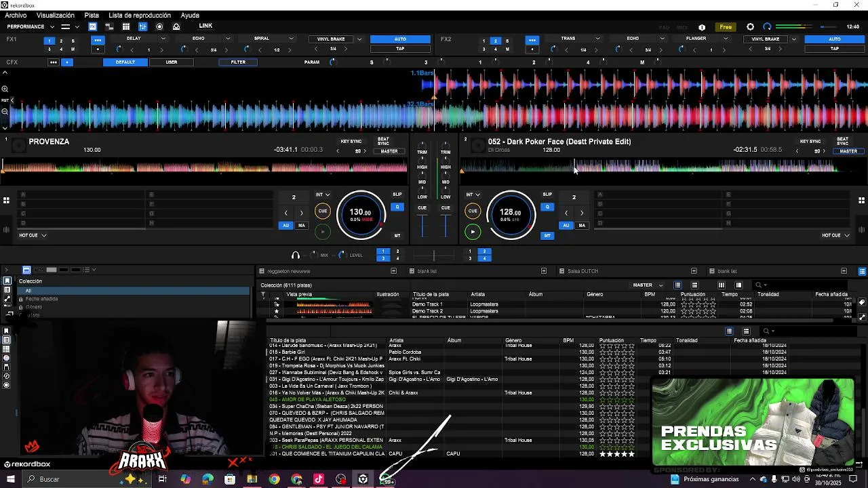Open the Ayuda menu
868x488 pixels.
tap(190, 15)
